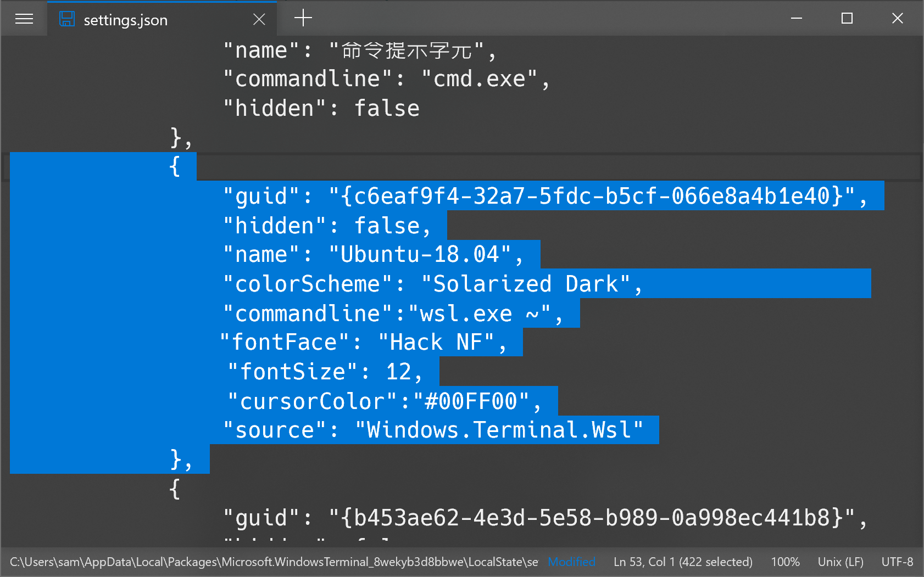Click the Ln 53, Col 1 position indicator
This screenshot has width=924, height=577.
click(682, 562)
